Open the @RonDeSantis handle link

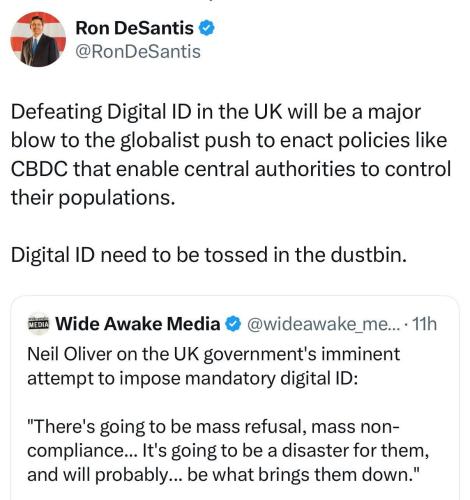click(x=138, y=52)
